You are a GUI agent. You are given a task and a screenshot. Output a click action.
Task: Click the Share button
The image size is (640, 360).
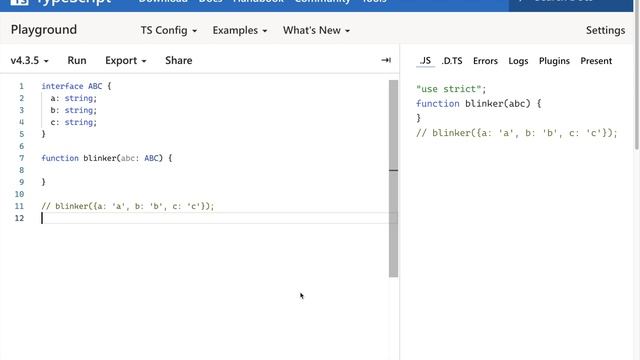click(178, 60)
